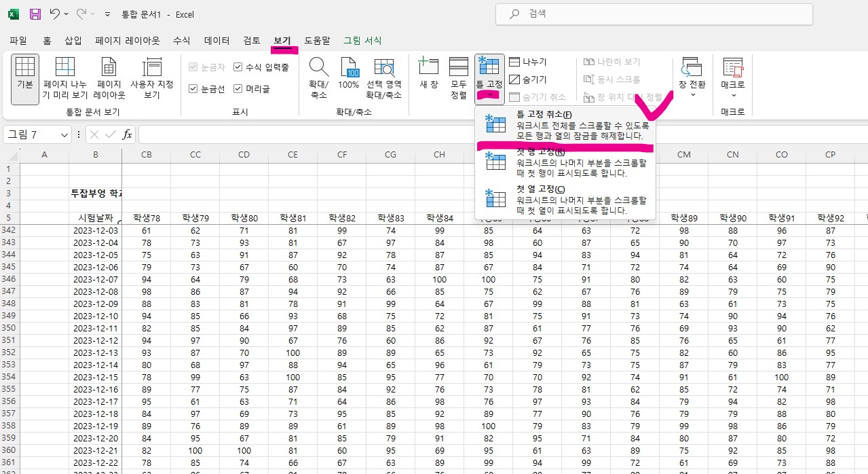The width and height of the screenshot is (868, 474).
Task: Click the 숨기기 (Hide) window button
Action: click(533, 78)
